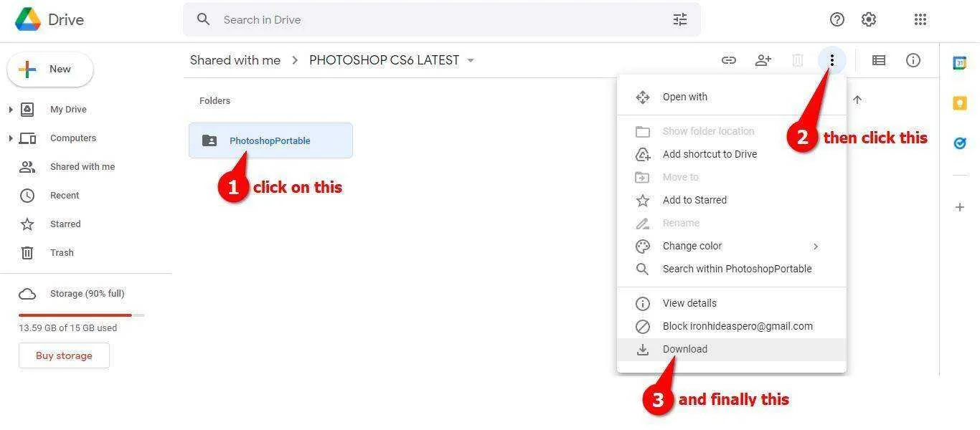Open My Drive in sidebar
The height and width of the screenshot is (430, 980).
click(68, 110)
